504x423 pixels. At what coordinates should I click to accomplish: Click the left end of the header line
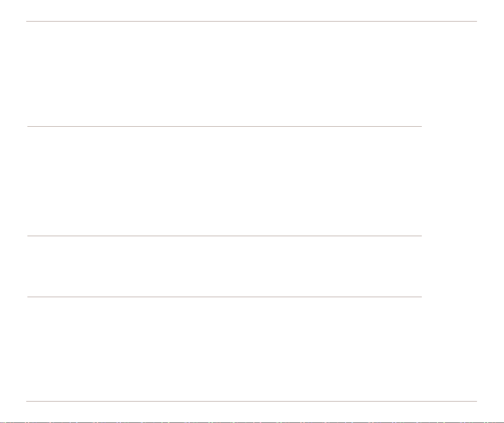(x=27, y=21)
